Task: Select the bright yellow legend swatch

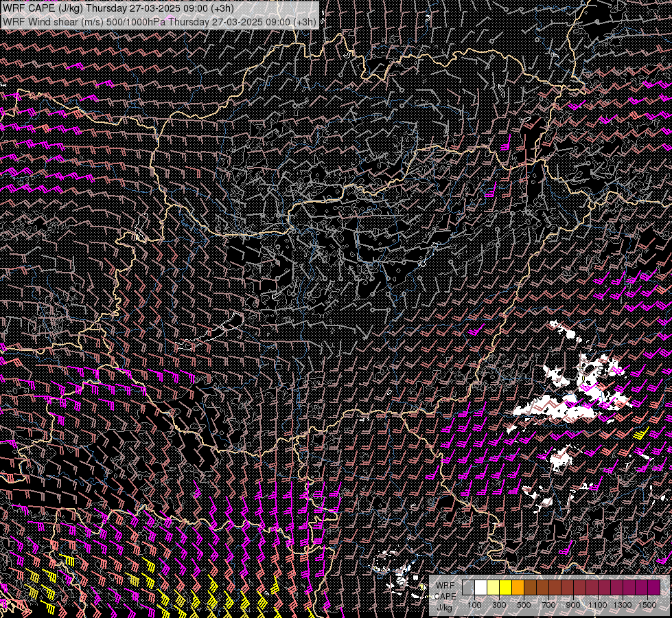Action: coord(506,587)
